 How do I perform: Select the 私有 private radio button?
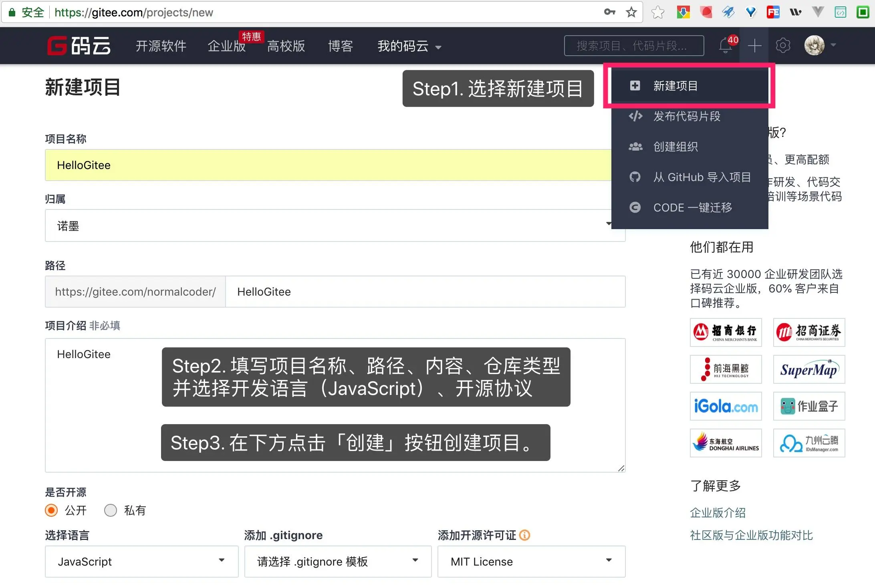click(x=111, y=510)
